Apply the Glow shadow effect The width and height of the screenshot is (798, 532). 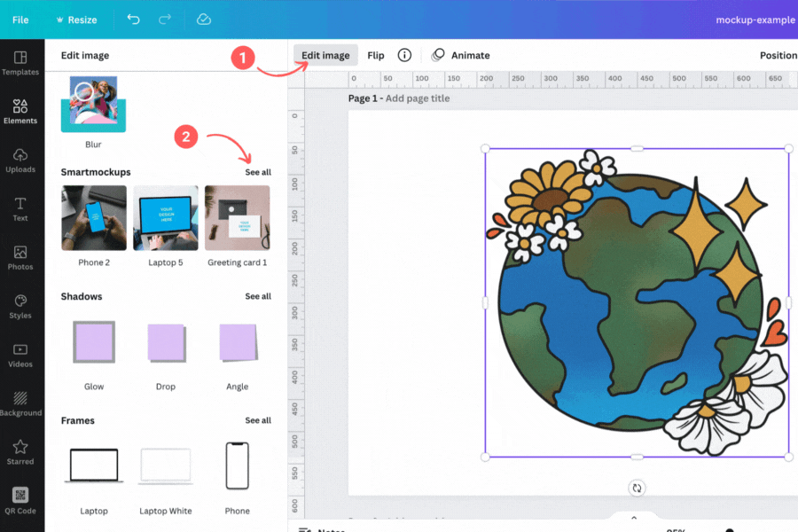[x=94, y=342]
